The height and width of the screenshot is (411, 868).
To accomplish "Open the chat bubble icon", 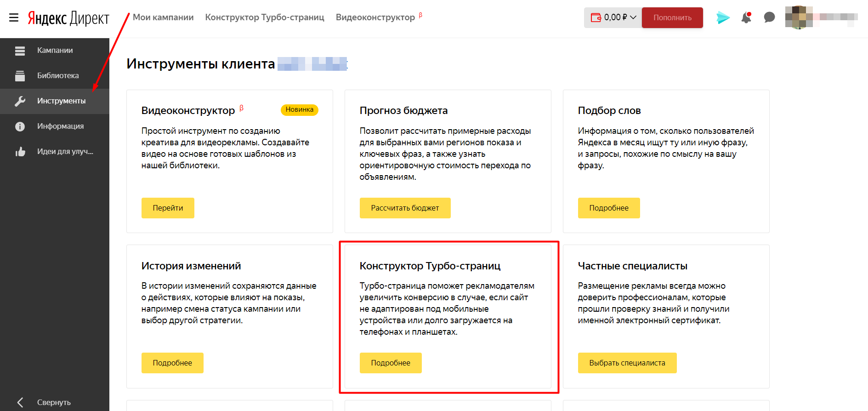I will [x=769, y=17].
